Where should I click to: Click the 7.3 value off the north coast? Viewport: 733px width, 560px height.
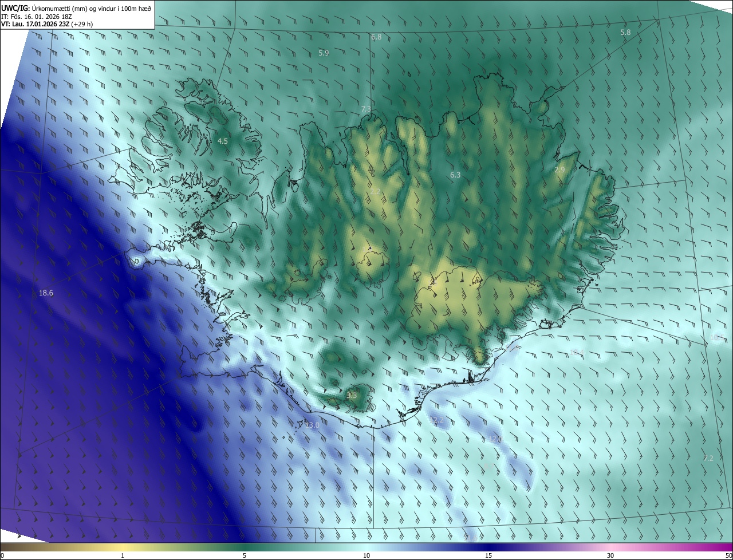coord(366,109)
